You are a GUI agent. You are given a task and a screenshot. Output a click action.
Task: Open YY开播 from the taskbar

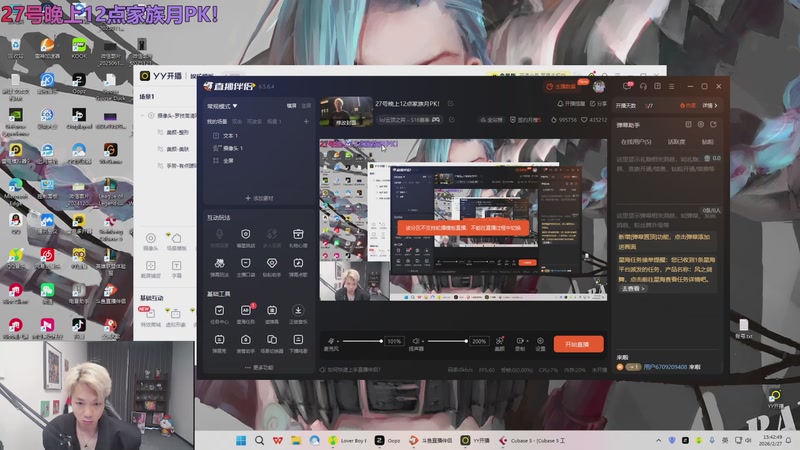coord(476,440)
